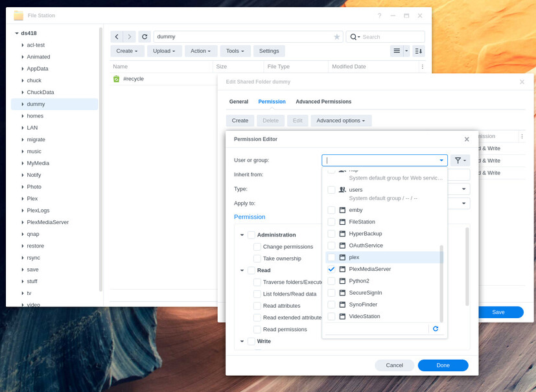Click Cancel in Permission Editor
The width and height of the screenshot is (536, 392).
(x=395, y=365)
